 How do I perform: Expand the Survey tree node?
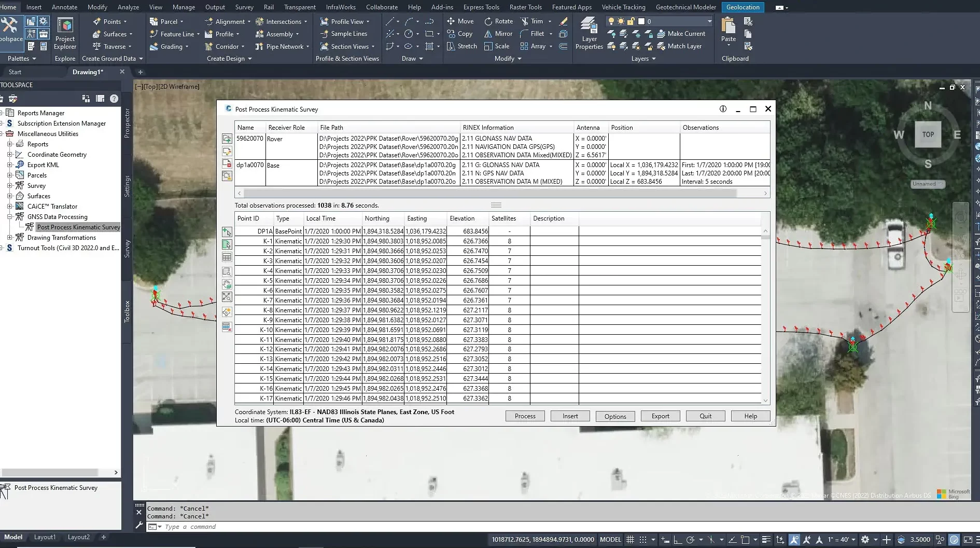click(9, 186)
